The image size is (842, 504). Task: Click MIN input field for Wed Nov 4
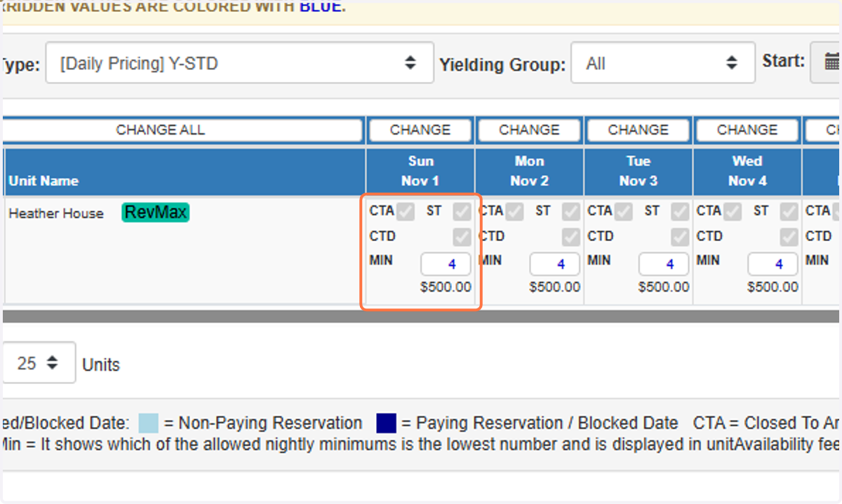coord(773,264)
